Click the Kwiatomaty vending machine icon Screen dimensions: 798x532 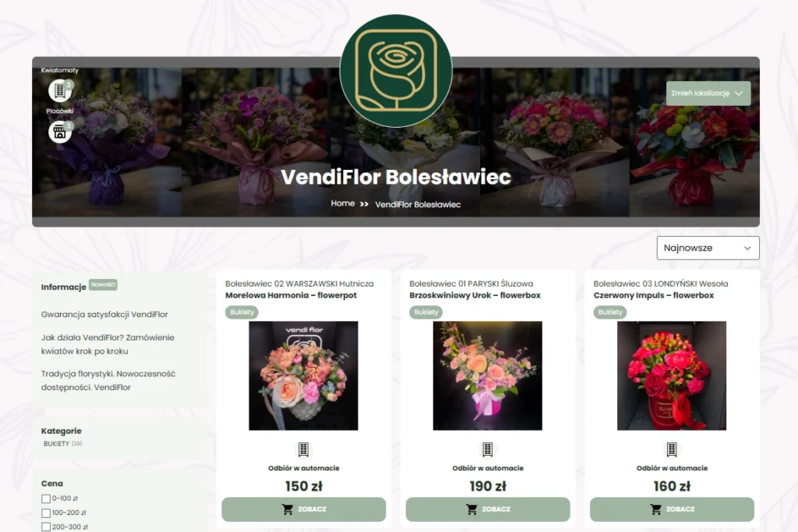(59, 91)
